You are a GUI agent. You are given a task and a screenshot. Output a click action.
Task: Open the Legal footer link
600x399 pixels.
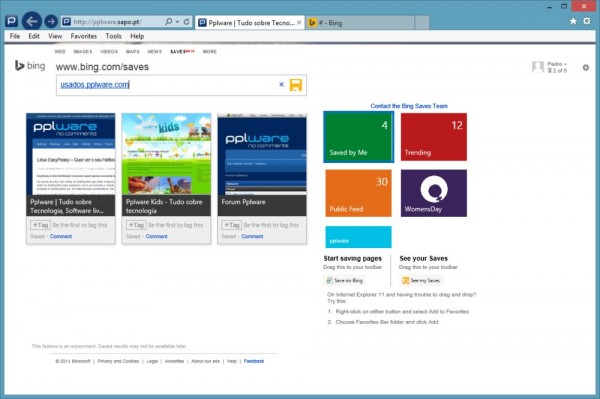(152, 361)
